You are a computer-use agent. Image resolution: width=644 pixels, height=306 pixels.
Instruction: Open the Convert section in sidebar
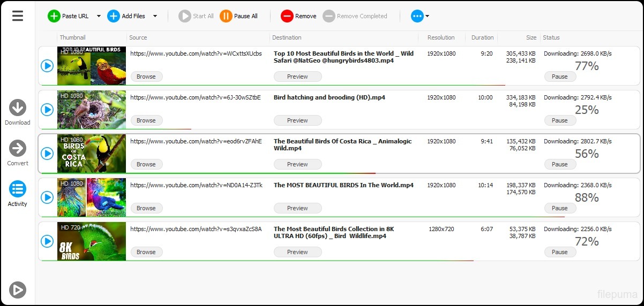(18, 148)
